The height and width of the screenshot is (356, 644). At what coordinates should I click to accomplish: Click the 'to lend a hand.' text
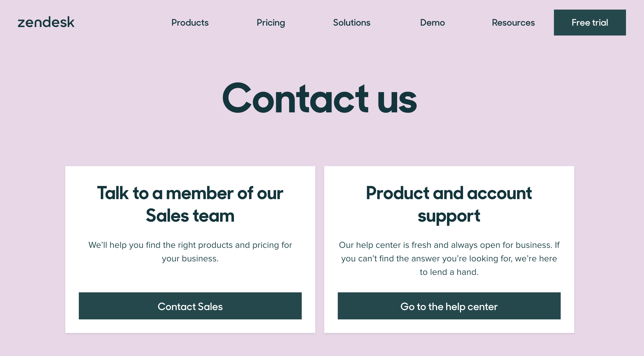tap(449, 272)
